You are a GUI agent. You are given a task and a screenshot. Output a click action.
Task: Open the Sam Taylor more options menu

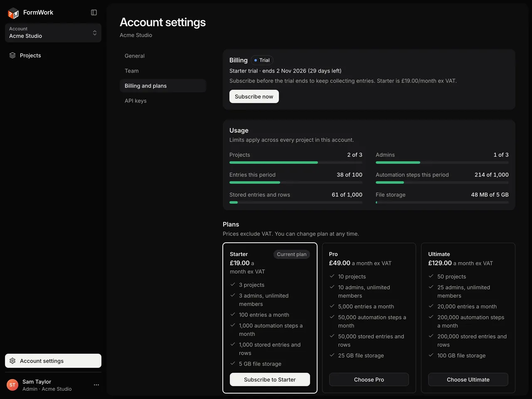(x=96, y=385)
